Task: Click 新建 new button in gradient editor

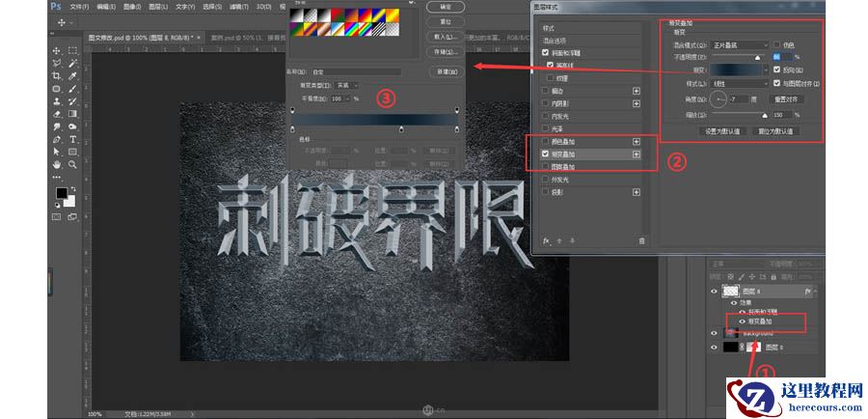Action: 446,71
